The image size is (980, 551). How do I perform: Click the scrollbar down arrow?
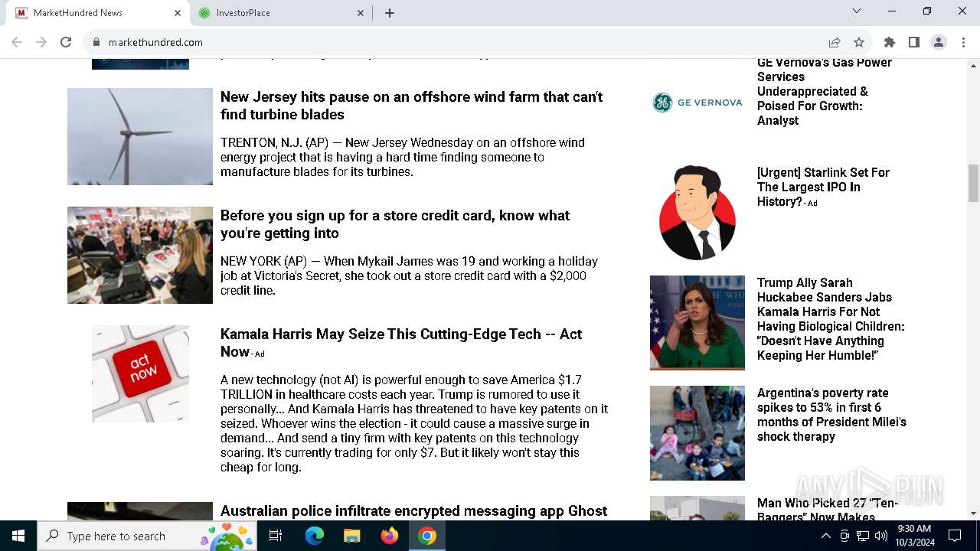[974, 514]
